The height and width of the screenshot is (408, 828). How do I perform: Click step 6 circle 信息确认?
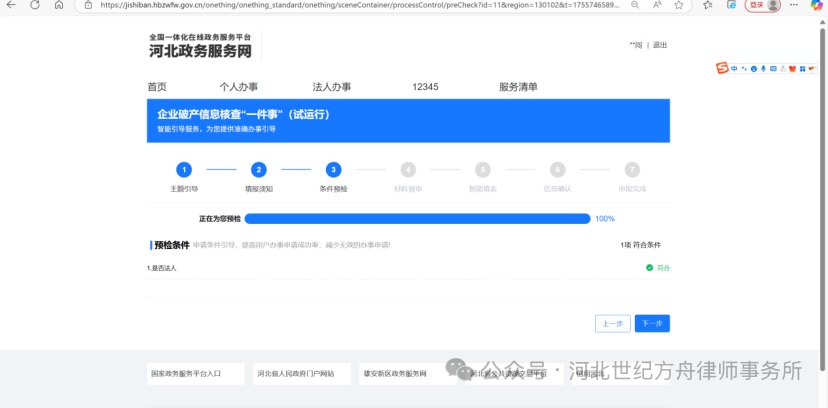[x=558, y=169]
